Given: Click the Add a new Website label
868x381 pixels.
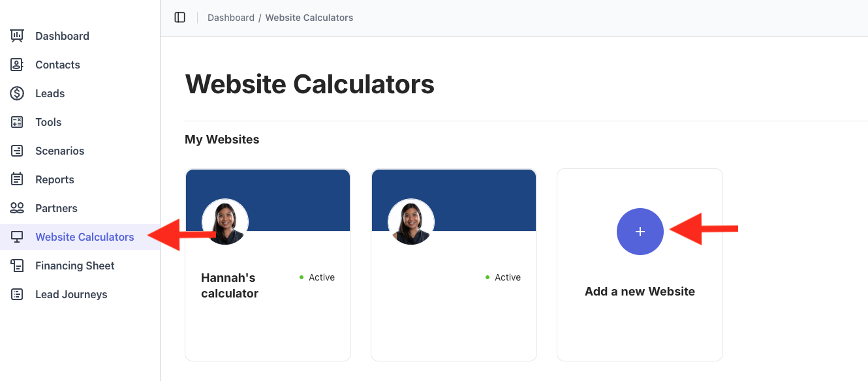Looking at the screenshot, I should (640, 292).
